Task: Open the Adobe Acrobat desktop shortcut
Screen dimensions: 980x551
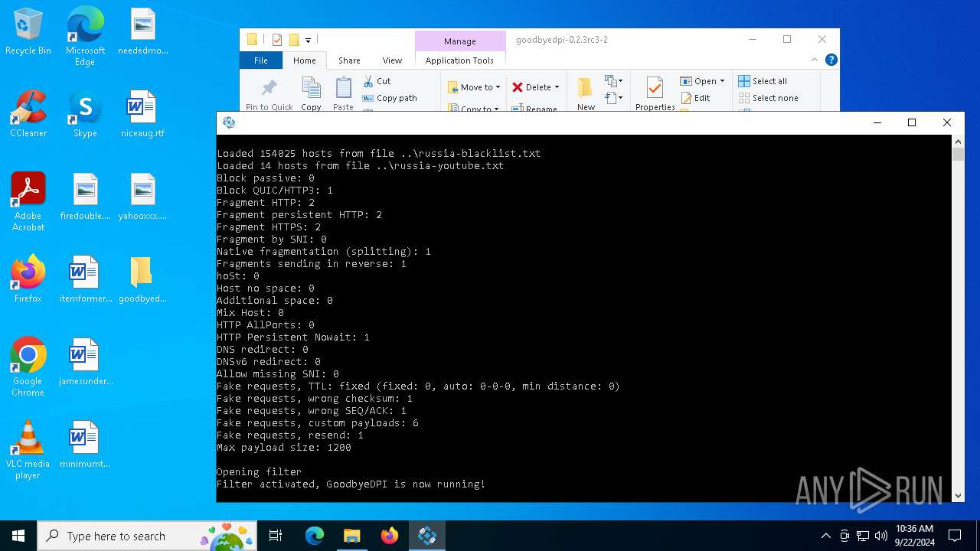Action: coord(28,202)
